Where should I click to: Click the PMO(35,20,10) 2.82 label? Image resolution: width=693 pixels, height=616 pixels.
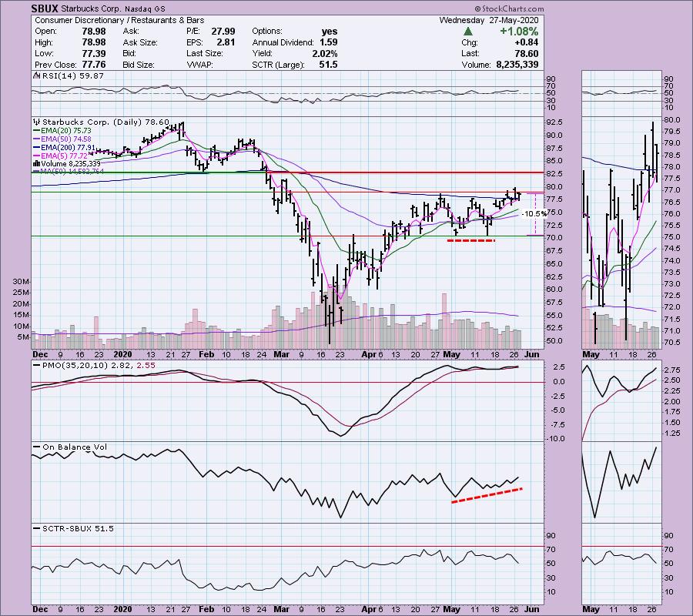click(89, 366)
